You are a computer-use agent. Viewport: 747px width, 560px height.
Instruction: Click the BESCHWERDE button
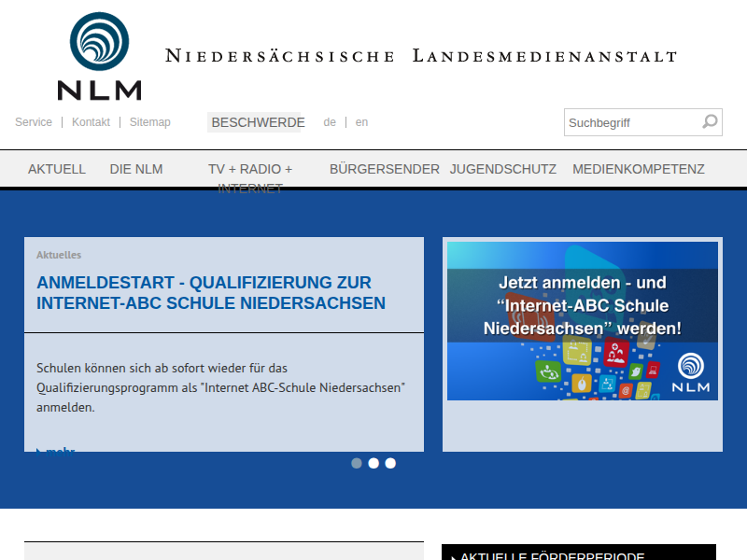click(258, 122)
